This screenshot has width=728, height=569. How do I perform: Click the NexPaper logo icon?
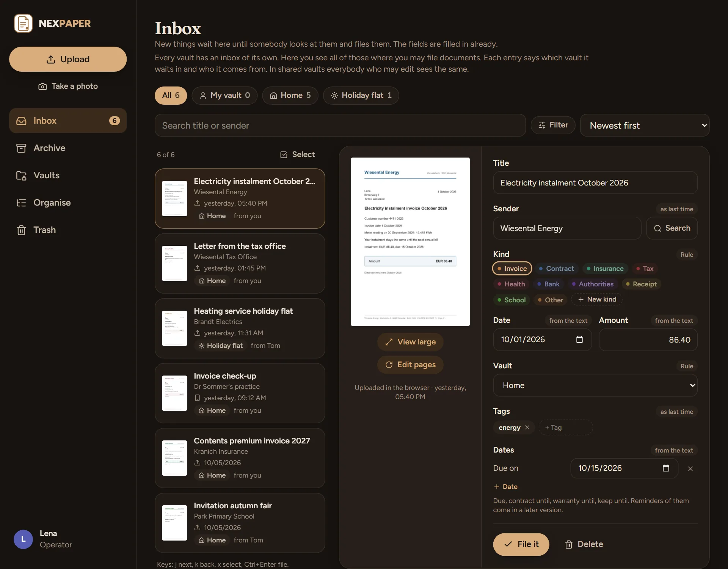pyautogui.click(x=23, y=23)
